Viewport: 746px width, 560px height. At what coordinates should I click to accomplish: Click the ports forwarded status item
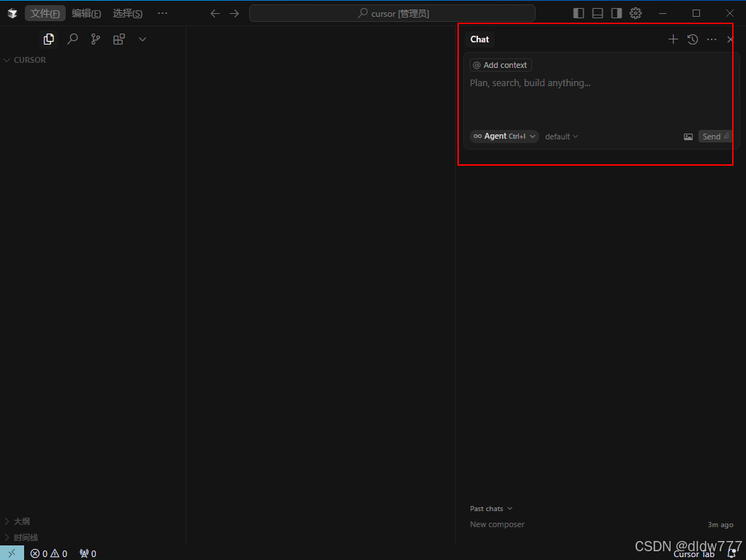point(88,553)
